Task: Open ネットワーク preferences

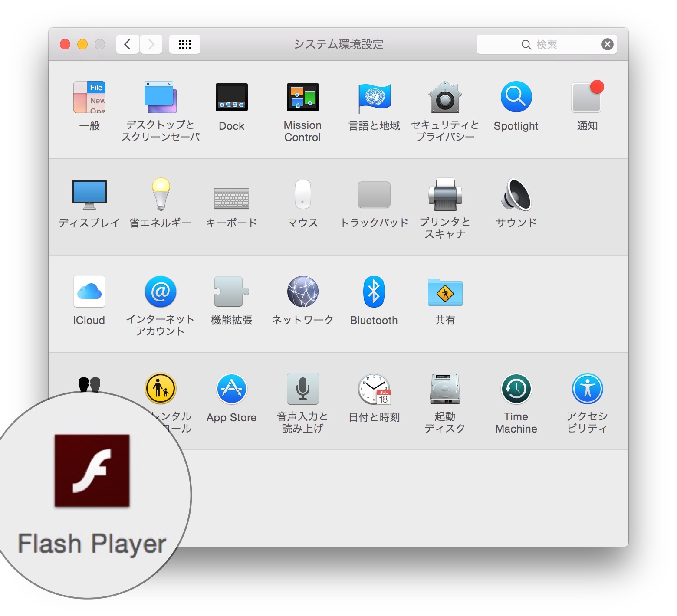Action: (x=303, y=292)
